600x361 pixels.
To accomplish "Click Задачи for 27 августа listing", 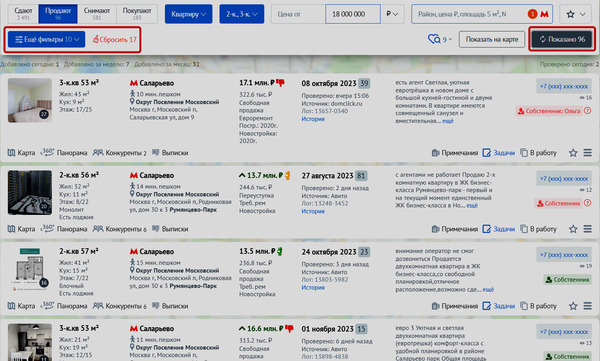I will [x=499, y=229].
